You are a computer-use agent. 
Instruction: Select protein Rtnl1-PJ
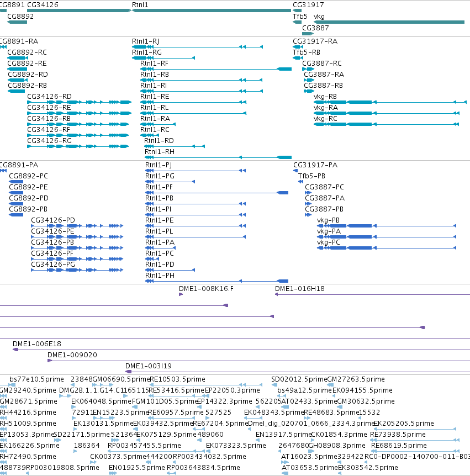[x=159, y=165]
